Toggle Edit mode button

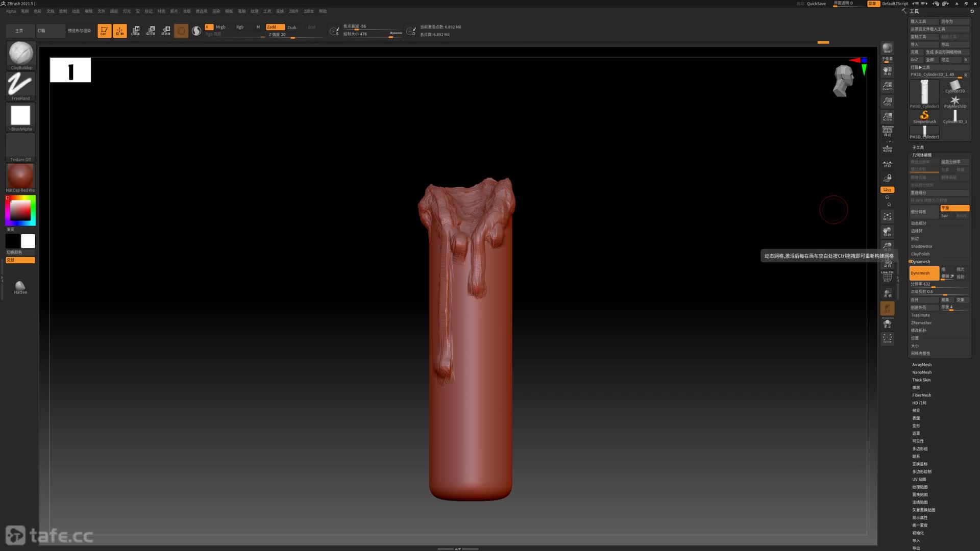click(x=104, y=31)
